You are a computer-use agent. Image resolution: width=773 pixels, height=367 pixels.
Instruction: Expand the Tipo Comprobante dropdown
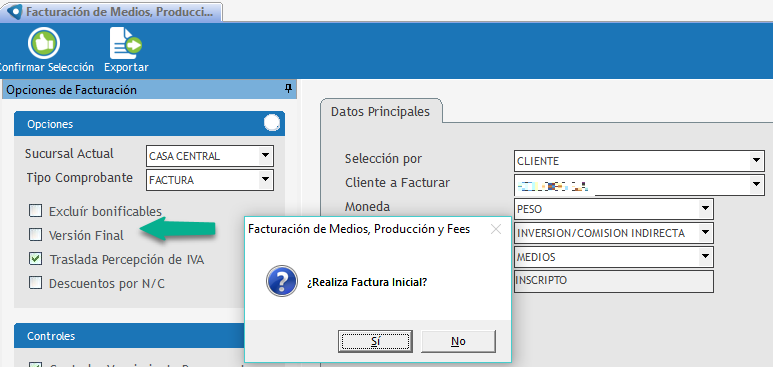[x=266, y=180]
